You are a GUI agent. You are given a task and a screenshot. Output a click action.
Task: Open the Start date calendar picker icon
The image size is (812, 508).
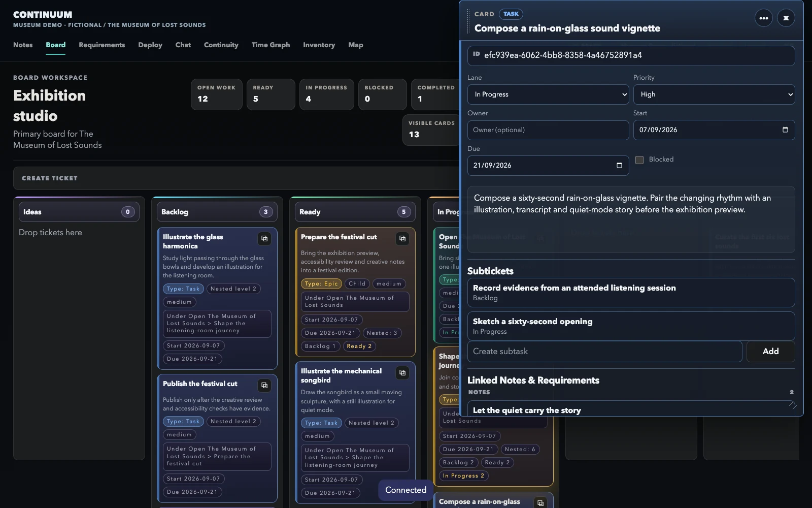click(x=785, y=130)
